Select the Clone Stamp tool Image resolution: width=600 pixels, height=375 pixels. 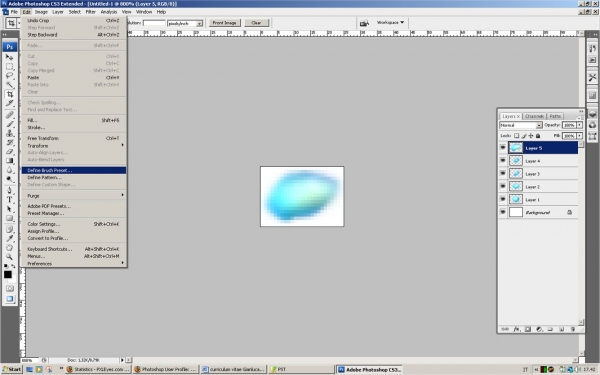10,133
